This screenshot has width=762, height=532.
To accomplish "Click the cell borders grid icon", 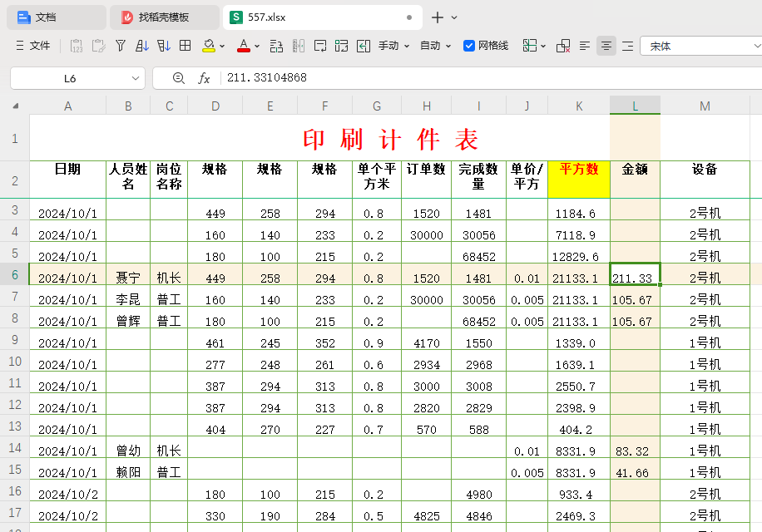I will [186, 46].
